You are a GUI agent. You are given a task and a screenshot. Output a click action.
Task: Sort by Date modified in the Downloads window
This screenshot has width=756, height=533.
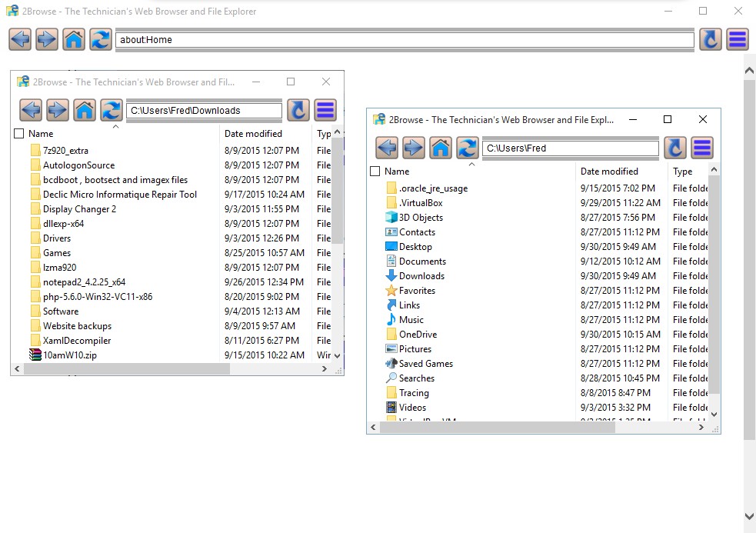click(253, 134)
